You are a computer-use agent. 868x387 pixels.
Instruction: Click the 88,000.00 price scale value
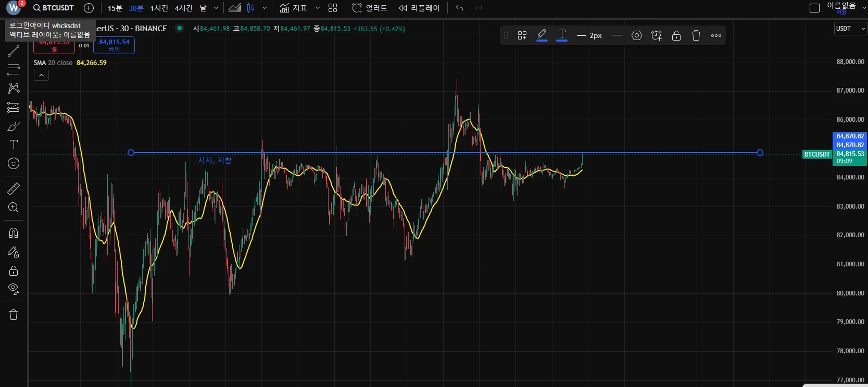(850, 62)
